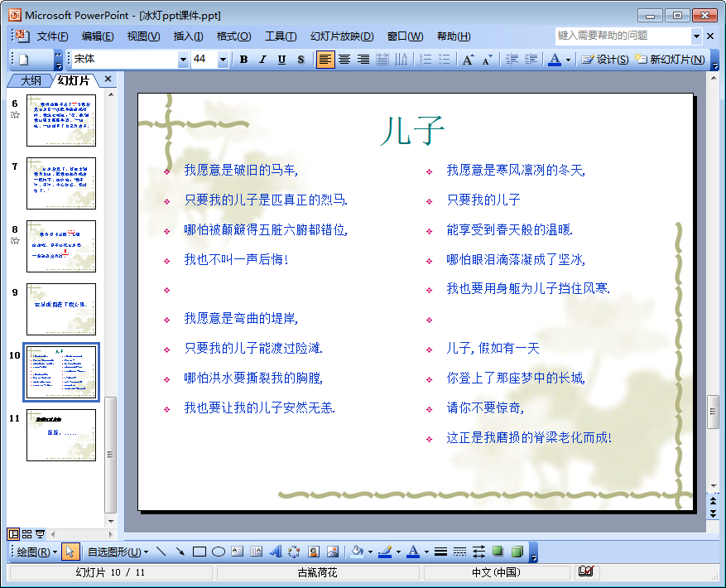The width and height of the screenshot is (726, 588).
Task: Open the Format menu
Action: point(233,36)
